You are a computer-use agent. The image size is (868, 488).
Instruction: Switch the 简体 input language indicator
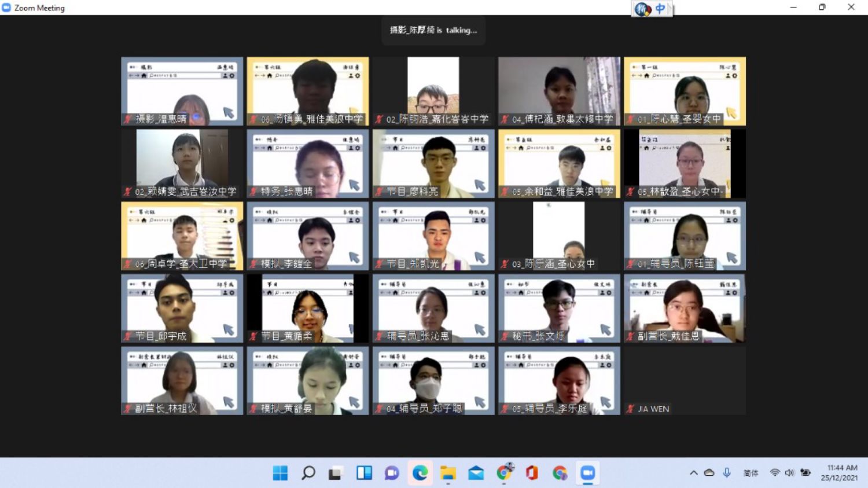(x=751, y=473)
